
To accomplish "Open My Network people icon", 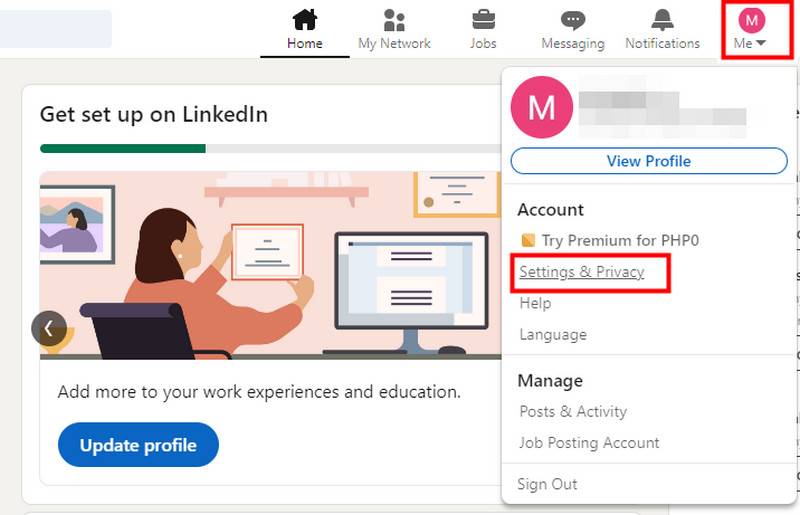I will [394, 20].
